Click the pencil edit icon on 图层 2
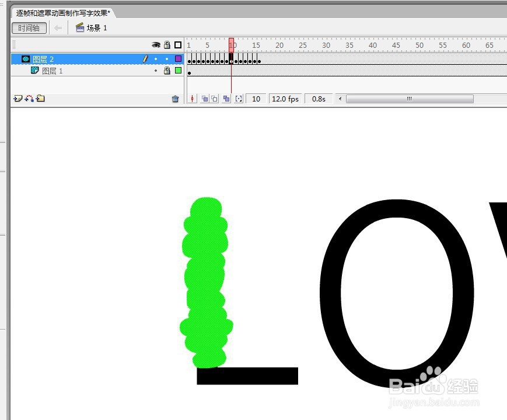Image resolution: width=507 pixels, height=420 pixels. [145, 59]
